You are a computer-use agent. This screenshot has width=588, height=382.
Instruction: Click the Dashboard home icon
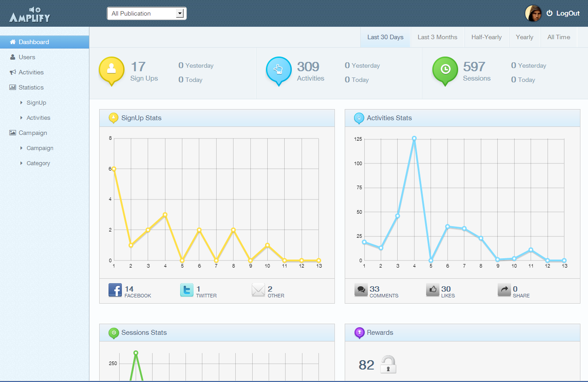[13, 42]
